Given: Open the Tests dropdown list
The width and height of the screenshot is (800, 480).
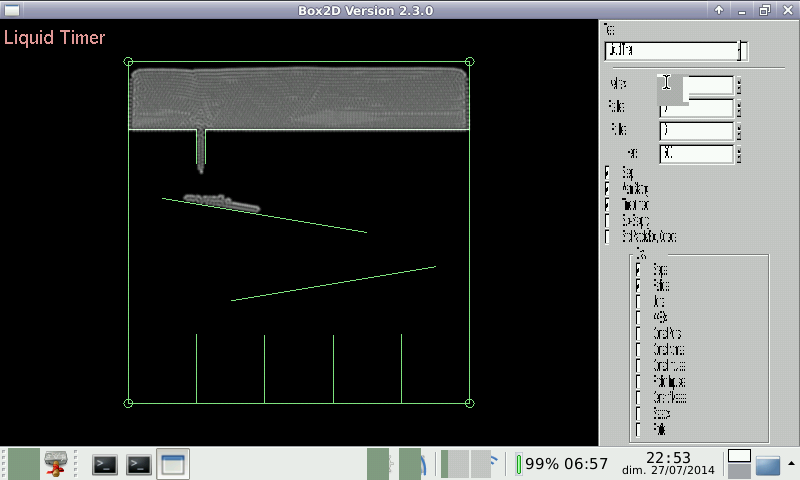Looking at the screenshot, I should 742,51.
